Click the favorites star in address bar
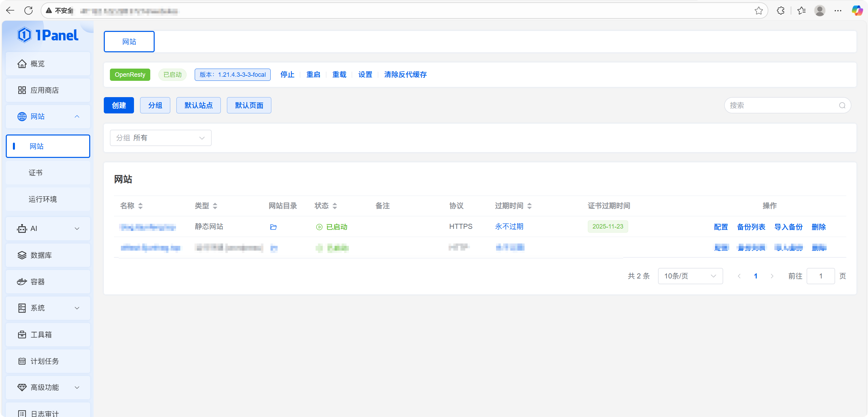Screen dimensions: 868x417 pyautogui.click(x=758, y=11)
